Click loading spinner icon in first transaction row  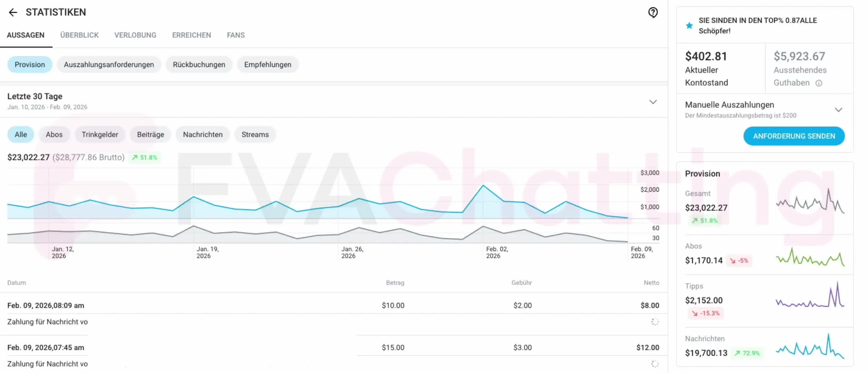655,322
